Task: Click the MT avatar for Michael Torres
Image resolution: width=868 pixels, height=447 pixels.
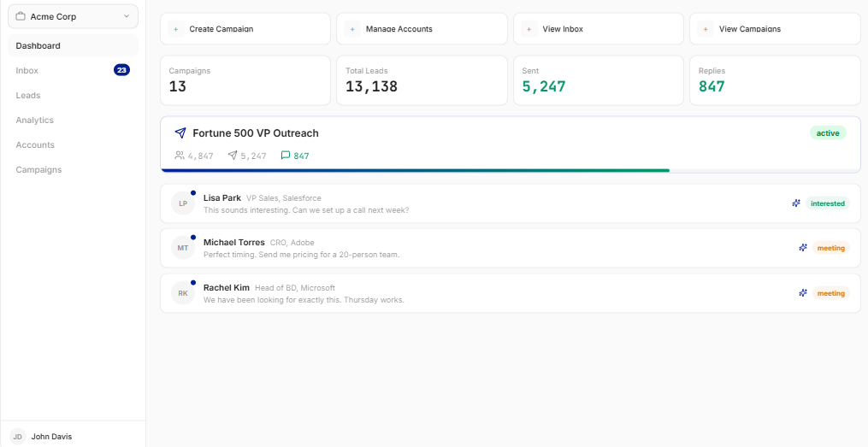Action: [183, 248]
